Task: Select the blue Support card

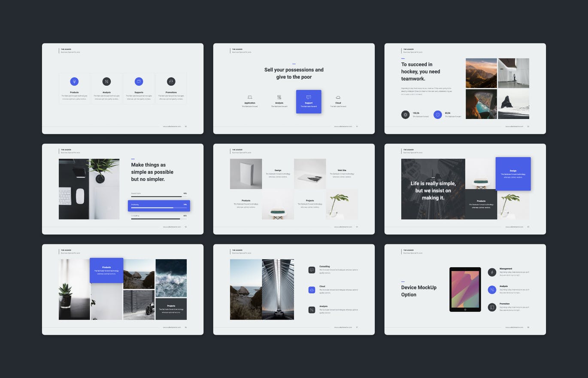Action: [309, 102]
